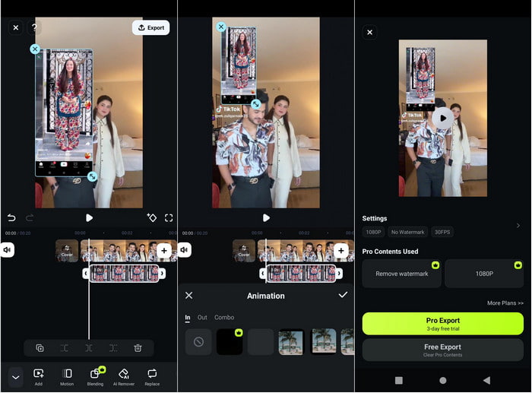532x393 pixels.
Task: Tap Pro Export 3-day free trial
Action: (443, 324)
